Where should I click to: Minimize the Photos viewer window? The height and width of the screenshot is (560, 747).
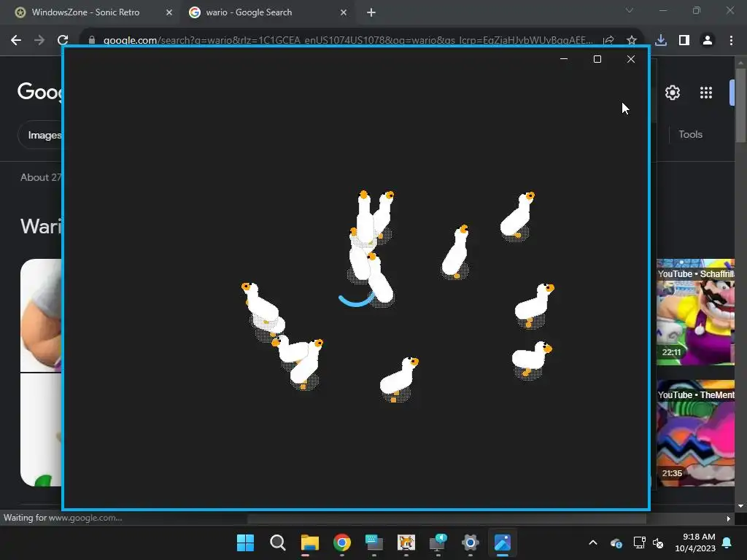564,59
